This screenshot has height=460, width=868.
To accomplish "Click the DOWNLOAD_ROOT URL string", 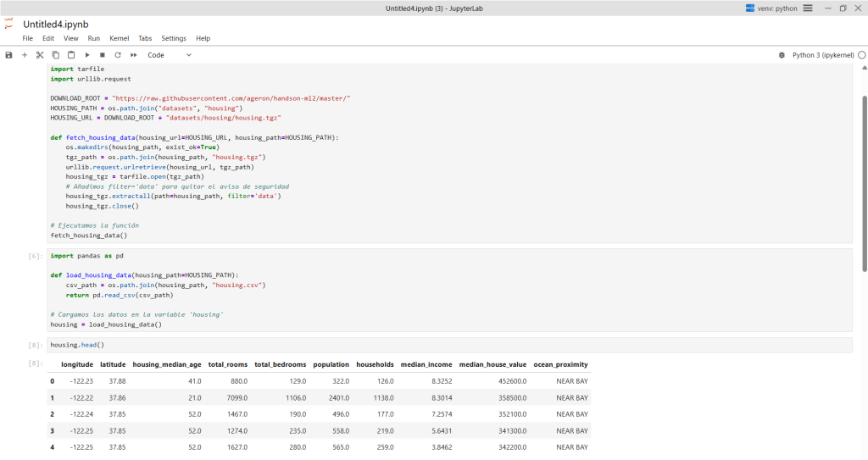I will [231, 98].
